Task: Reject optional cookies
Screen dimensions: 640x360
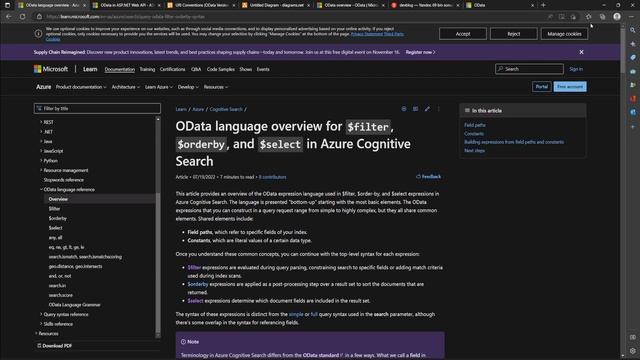Action: click(x=513, y=34)
